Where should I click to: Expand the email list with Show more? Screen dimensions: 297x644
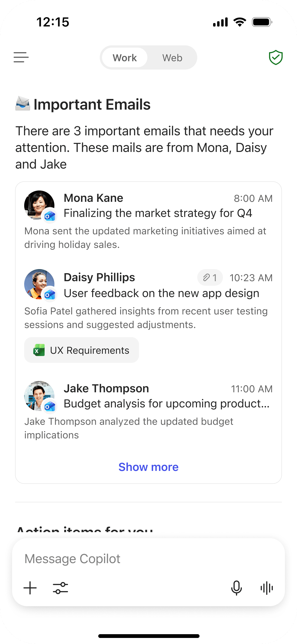[x=148, y=467]
